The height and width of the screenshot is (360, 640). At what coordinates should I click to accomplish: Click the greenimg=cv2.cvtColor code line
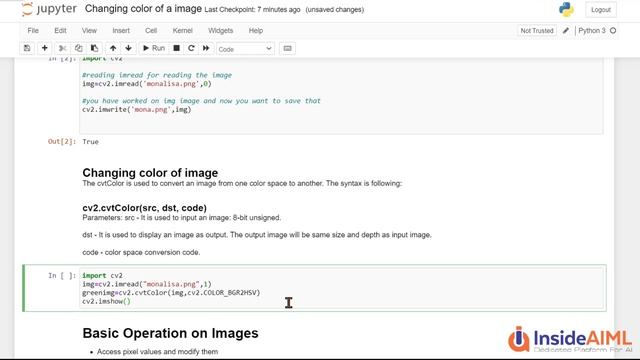coord(171,293)
